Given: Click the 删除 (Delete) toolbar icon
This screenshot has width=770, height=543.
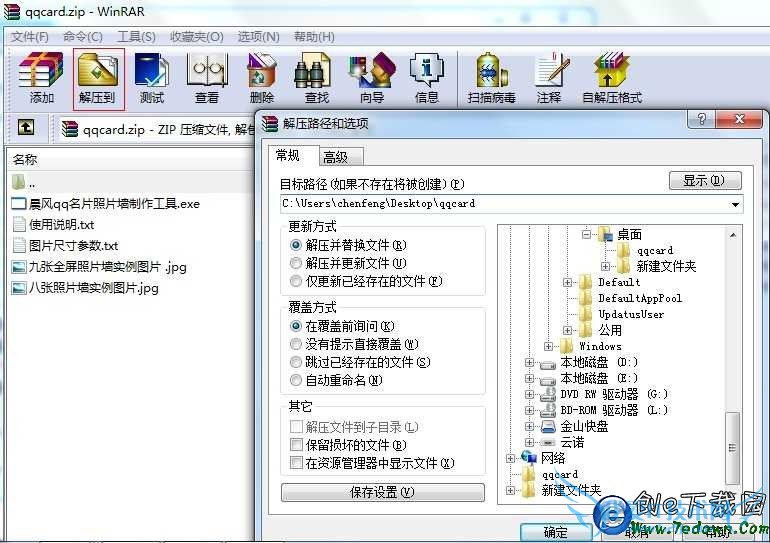Looking at the screenshot, I should [262, 79].
